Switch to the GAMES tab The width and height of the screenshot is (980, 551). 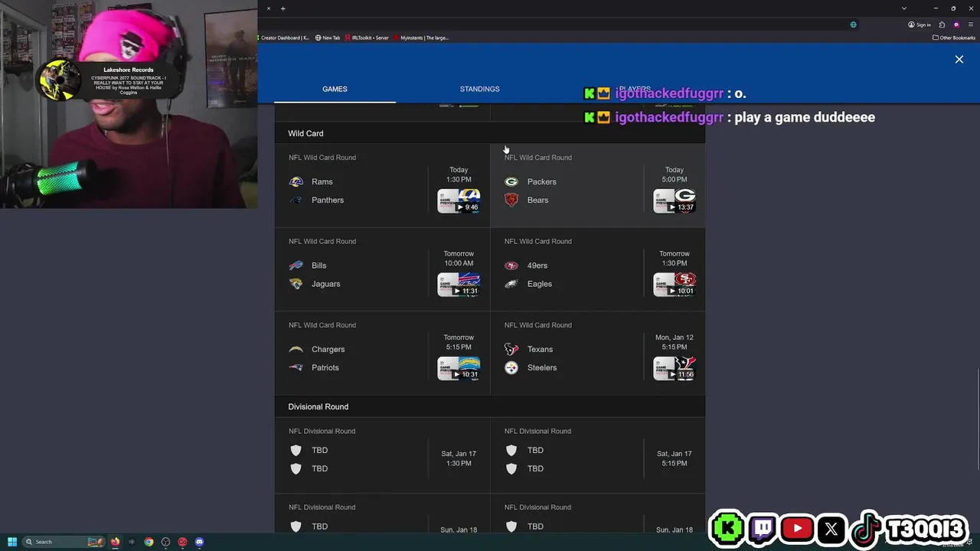[335, 89]
